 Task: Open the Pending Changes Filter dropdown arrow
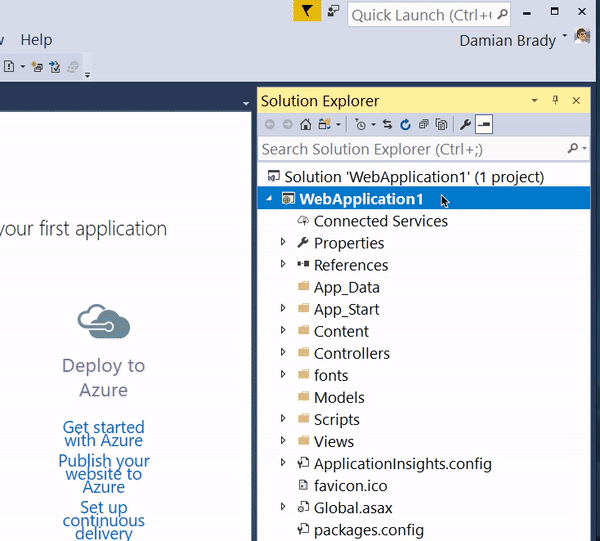coord(373,125)
